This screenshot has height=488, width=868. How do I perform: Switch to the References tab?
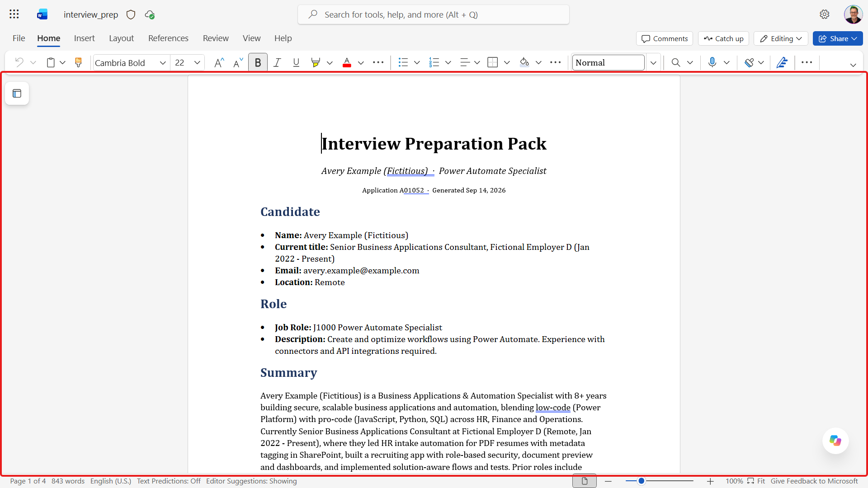pos(168,38)
